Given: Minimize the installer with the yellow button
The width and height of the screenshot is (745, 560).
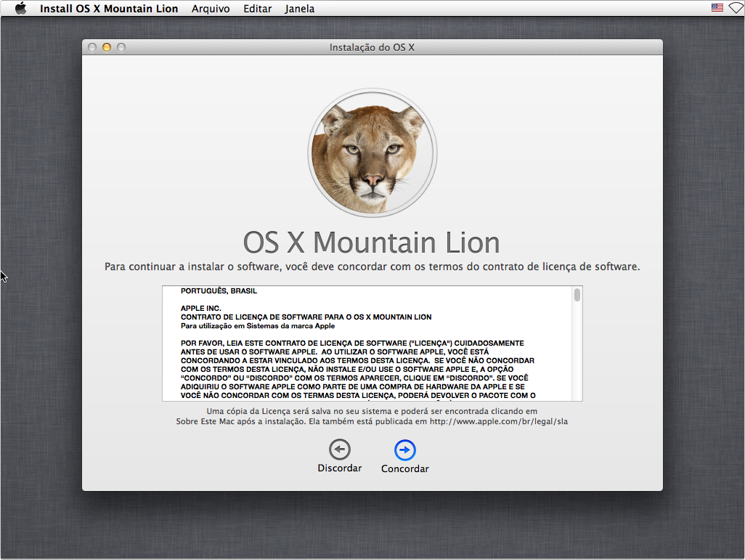Looking at the screenshot, I should [107, 48].
